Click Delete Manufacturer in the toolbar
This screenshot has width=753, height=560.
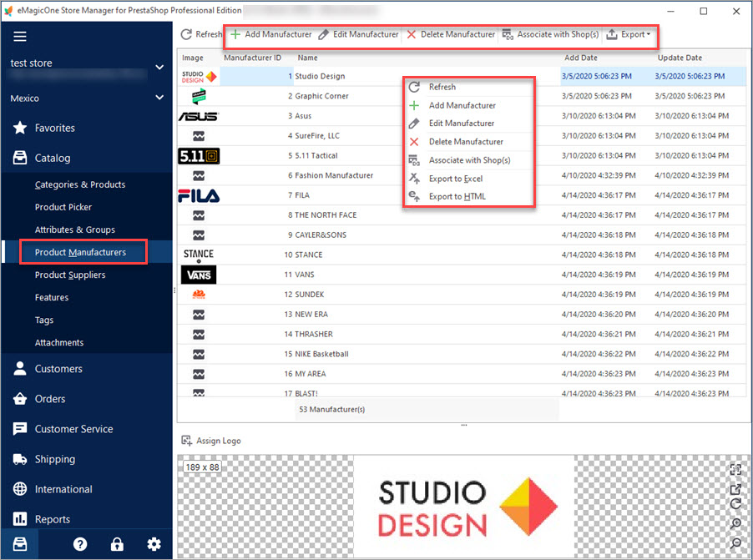tap(451, 34)
